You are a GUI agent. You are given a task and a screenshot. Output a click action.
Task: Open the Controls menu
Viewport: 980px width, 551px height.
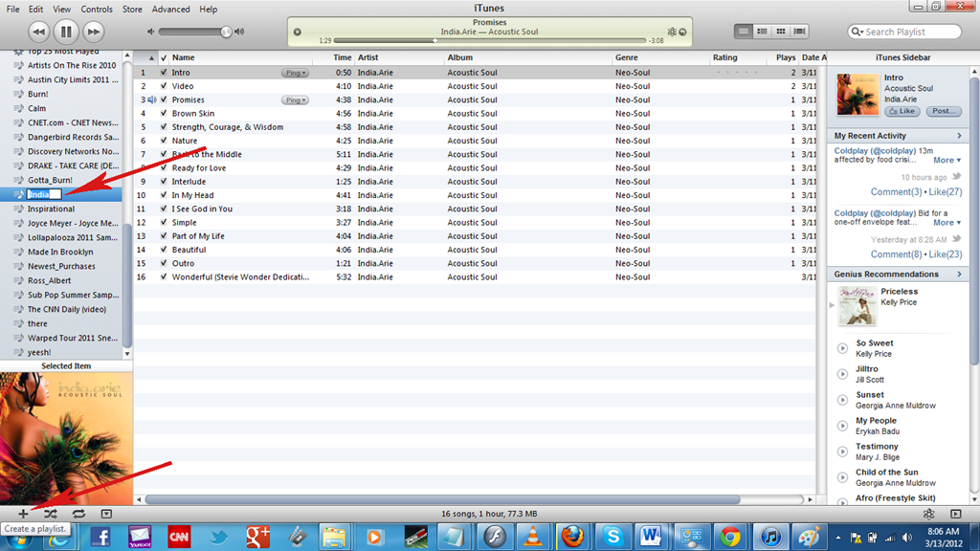[x=97, y=9]
